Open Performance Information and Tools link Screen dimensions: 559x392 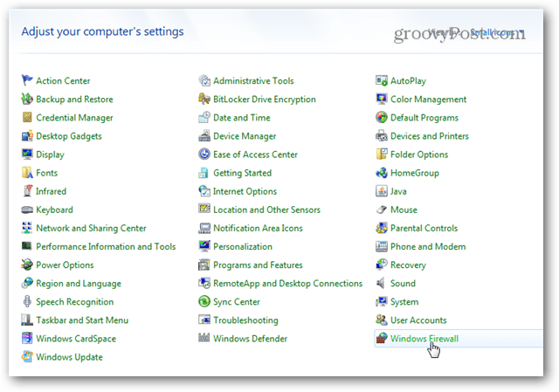click(x=106, y=246)
